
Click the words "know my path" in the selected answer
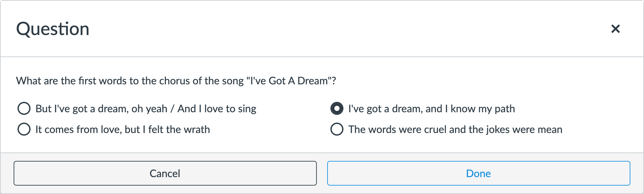click(x=482, y=109)
